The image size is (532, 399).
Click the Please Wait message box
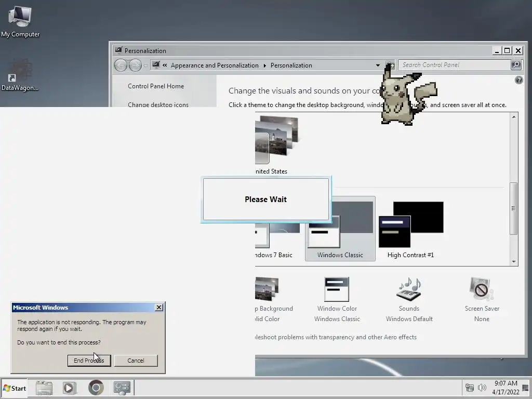point(265,199)
